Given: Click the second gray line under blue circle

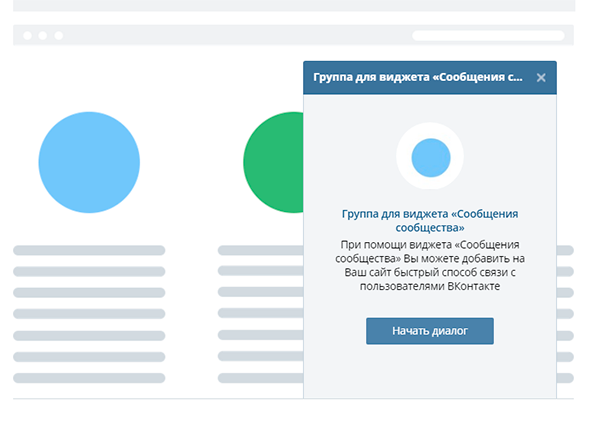Looking at the screenshot, I should (89, 271).
